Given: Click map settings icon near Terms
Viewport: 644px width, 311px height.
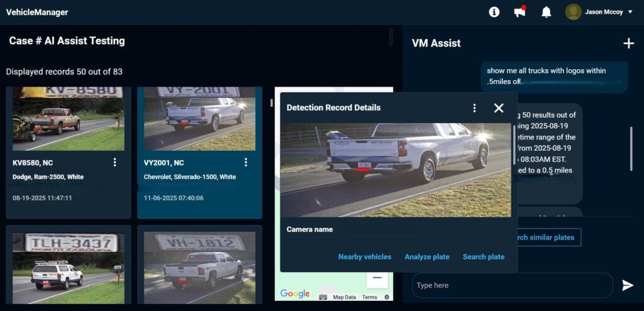Looking at the screenshot, I should [387, 297].
